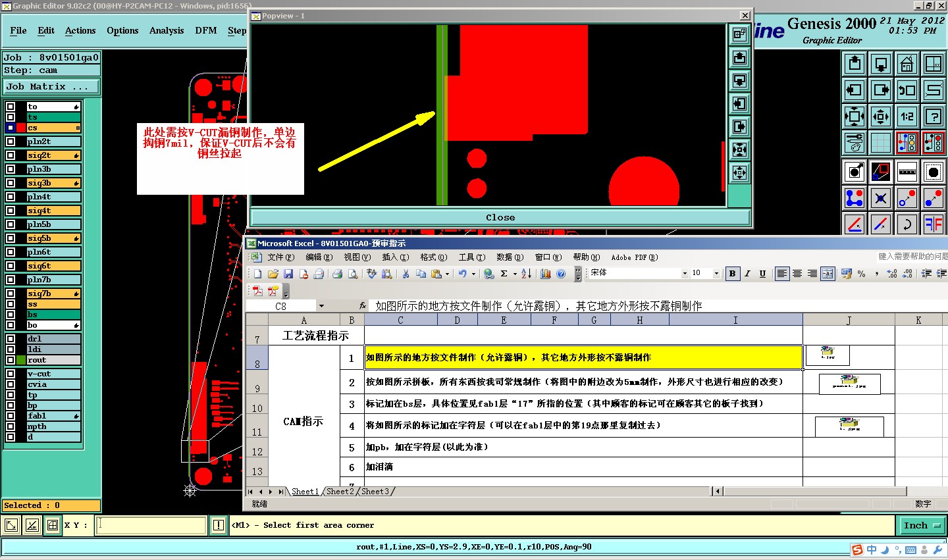
Task: Open the Analysis menu
Action: coord(167,30)
